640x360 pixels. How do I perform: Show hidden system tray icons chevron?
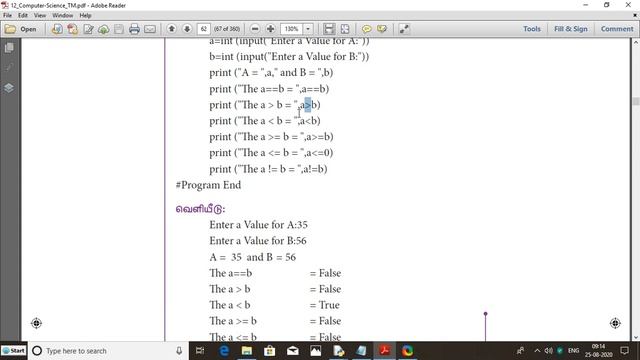[x=537, y=351]
